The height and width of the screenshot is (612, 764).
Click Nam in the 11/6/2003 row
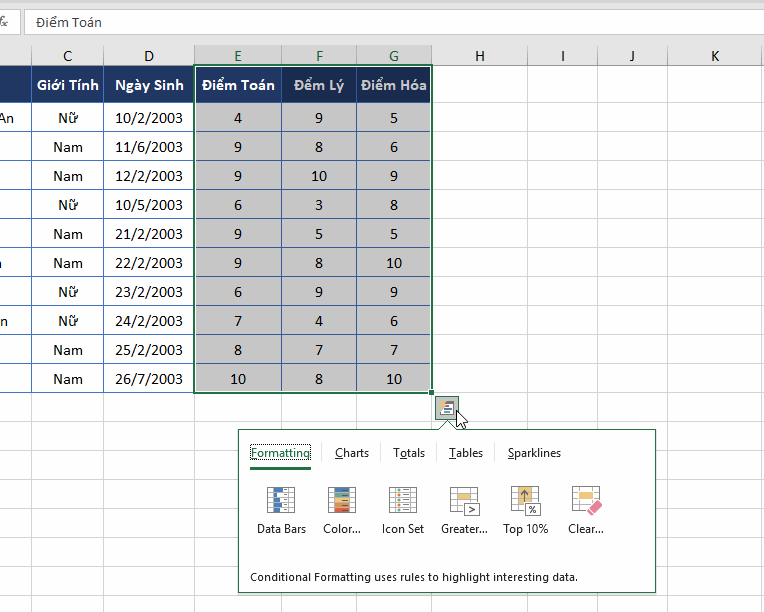click(68, 147)
